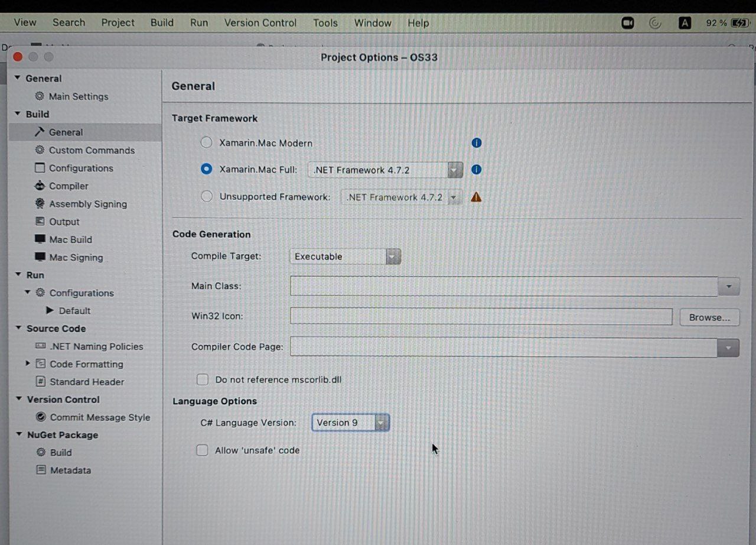Open the Window menu

point(373,22)
